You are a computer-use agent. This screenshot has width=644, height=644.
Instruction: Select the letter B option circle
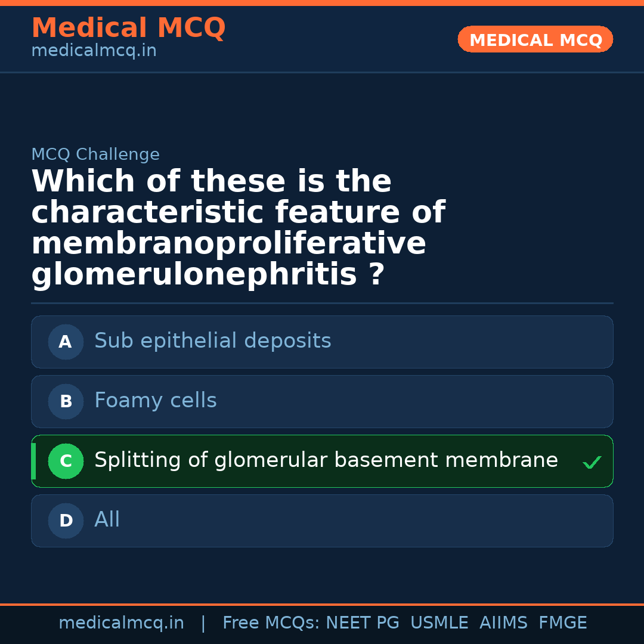coord(66,402)
